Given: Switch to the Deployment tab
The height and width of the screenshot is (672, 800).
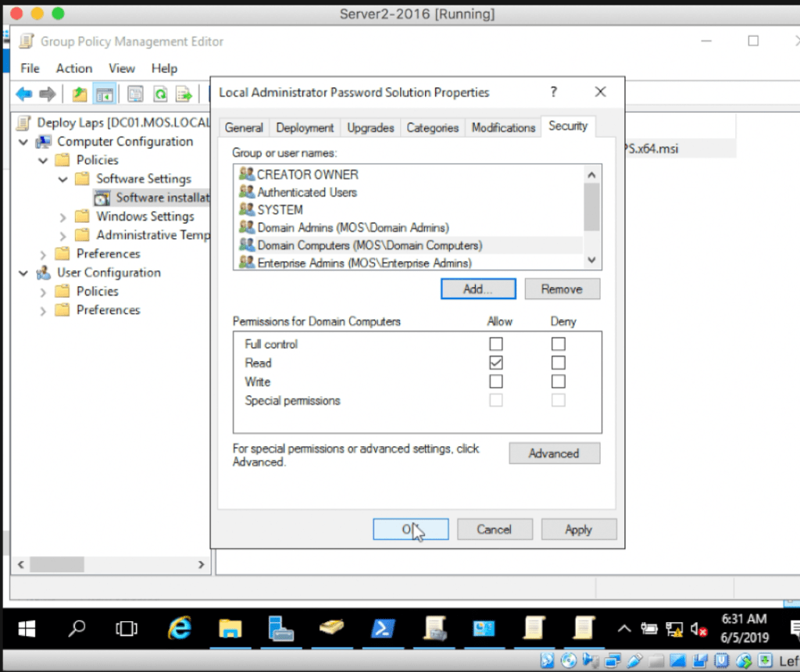Looking at the screenshot, I should (305, 127).
